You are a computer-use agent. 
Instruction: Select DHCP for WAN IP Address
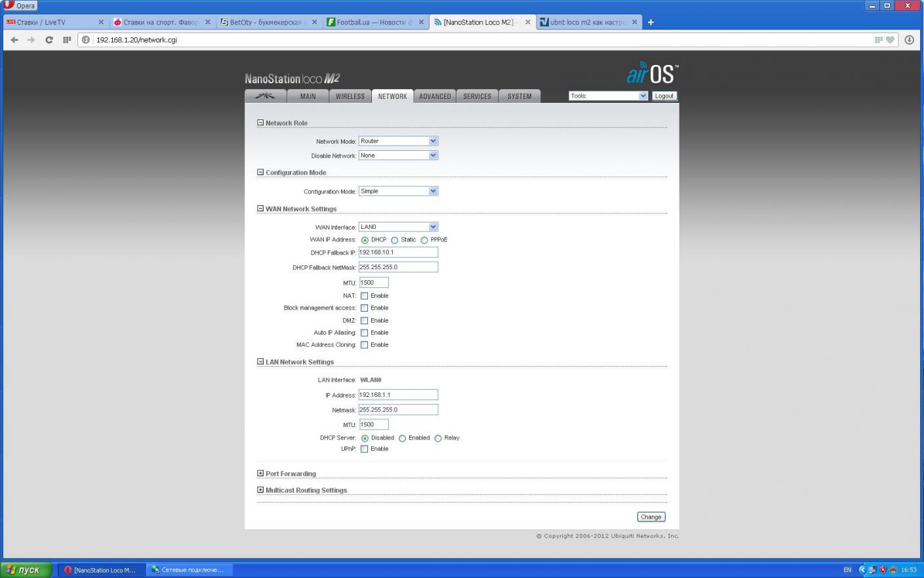coord(365,240)
